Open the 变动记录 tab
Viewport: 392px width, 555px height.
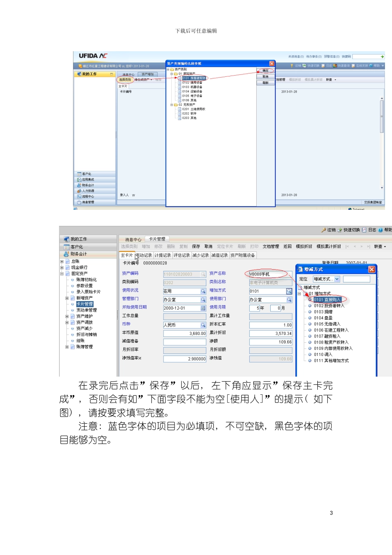144,255
